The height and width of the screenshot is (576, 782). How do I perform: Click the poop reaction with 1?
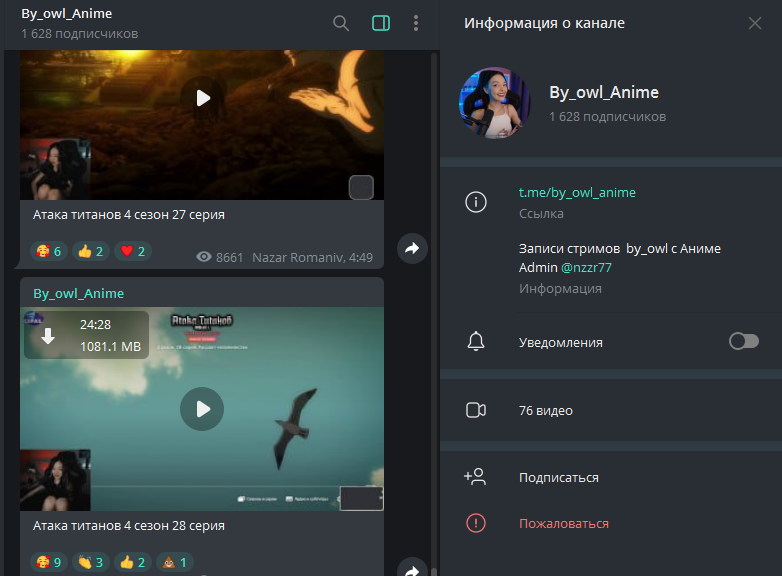(x=175, y=563)
